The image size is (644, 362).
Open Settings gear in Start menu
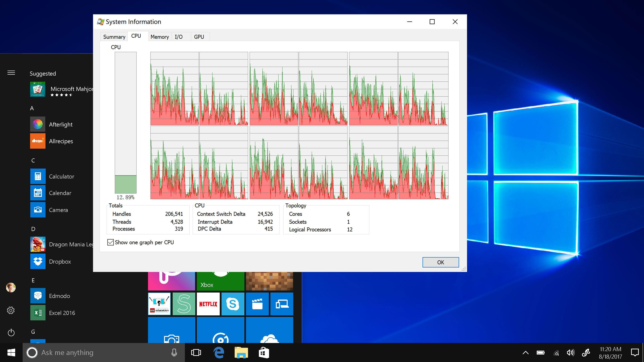coord(11,310)
